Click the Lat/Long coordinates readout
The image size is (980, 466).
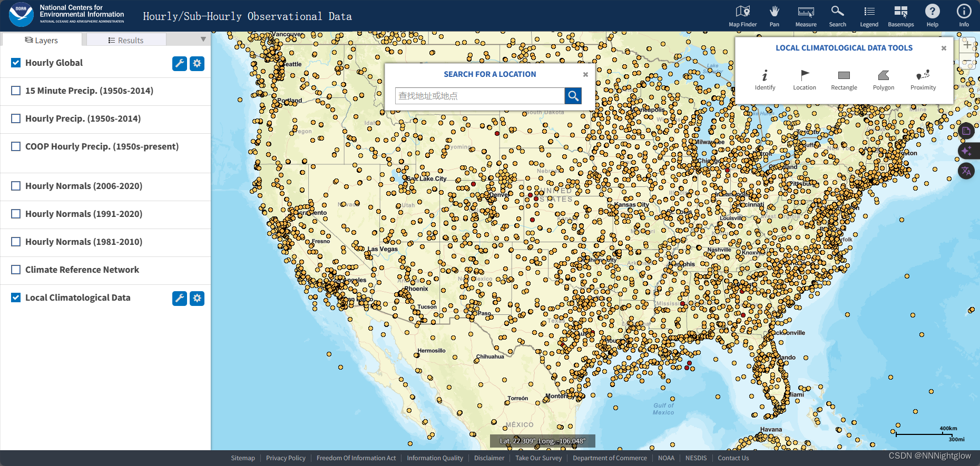click(x=543, y=441)
